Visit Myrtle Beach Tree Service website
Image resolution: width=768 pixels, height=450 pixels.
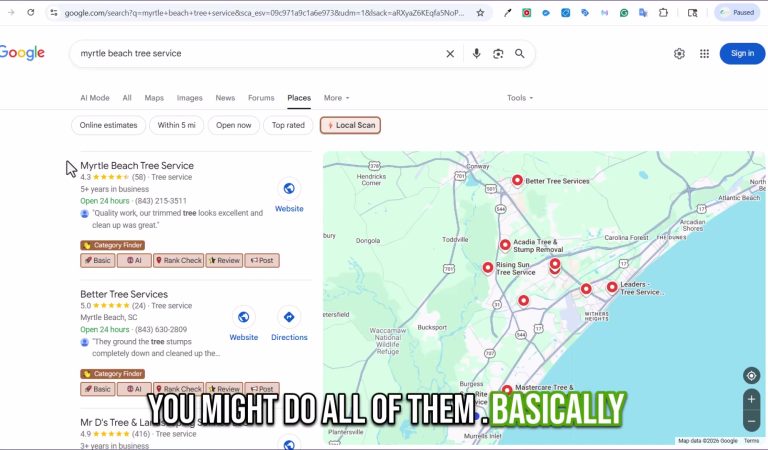[x=289, y=196]
